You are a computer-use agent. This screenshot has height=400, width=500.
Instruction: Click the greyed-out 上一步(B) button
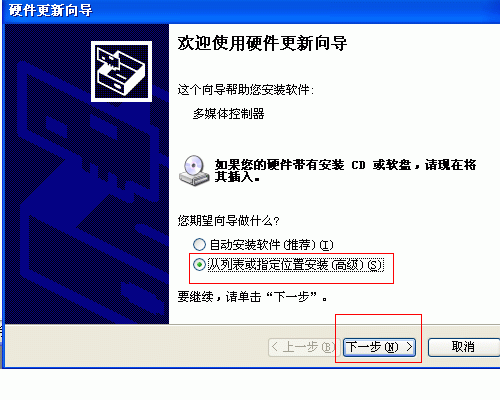coord(304,347)
